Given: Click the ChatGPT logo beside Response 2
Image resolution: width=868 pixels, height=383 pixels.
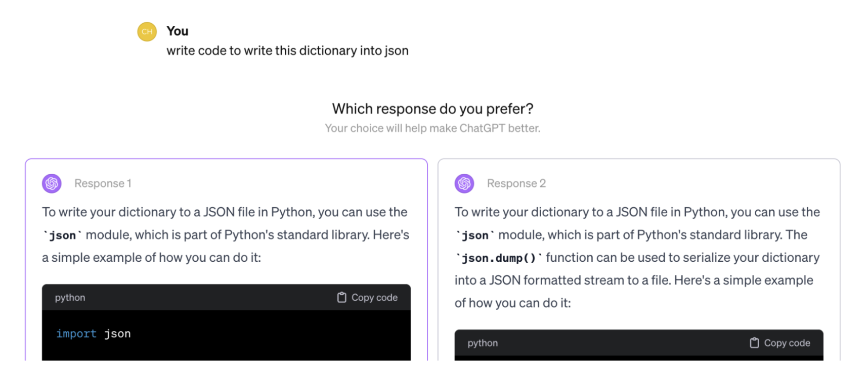Looking at the screenshot, I should [464, 183].
